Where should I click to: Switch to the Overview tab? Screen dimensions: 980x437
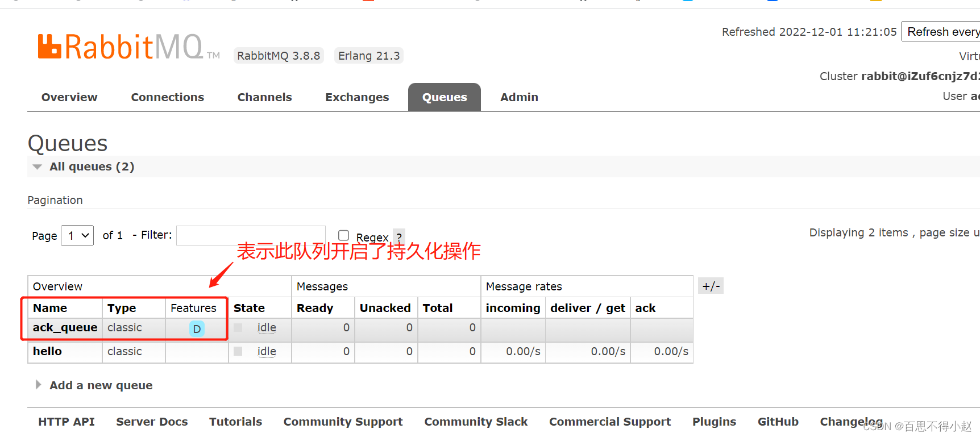69,97
